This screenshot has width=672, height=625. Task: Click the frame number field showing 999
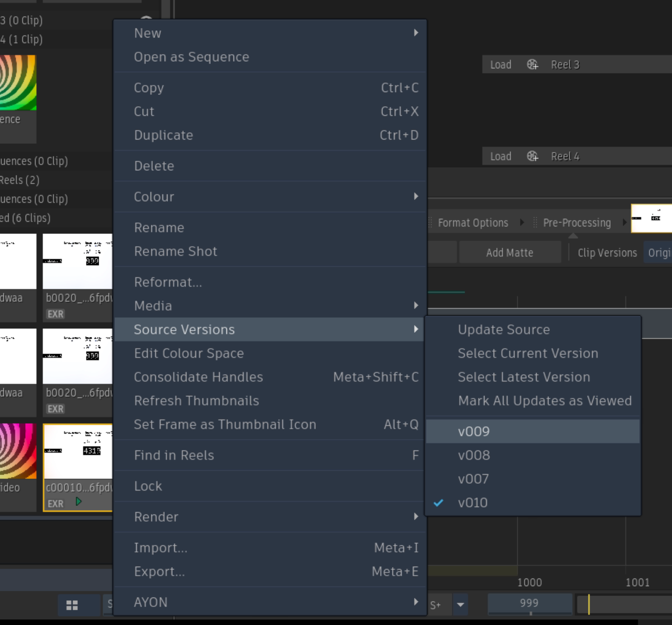pos(530,604)
